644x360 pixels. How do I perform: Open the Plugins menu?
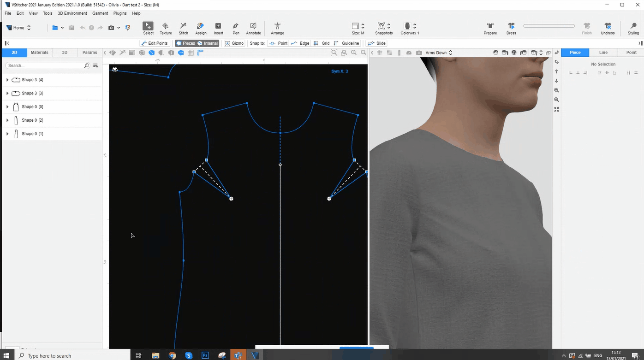click(x=120, y=13)
